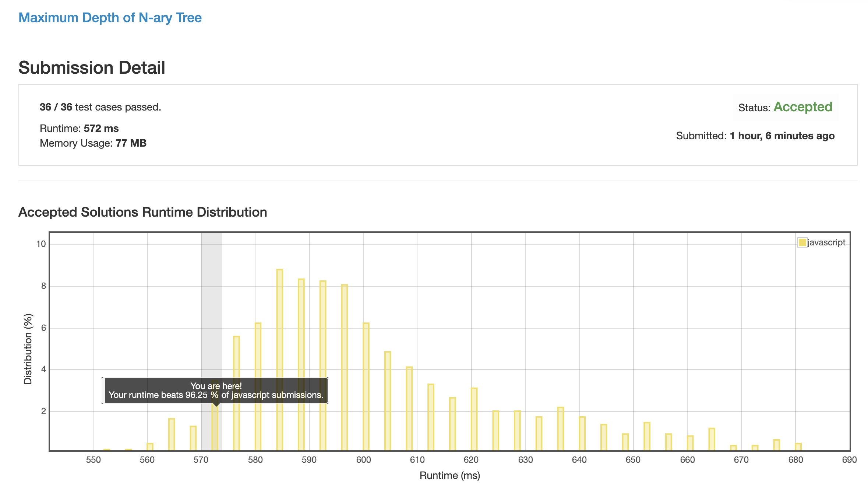Click the 'You are here!' tooltip
Image resolution: width=868 pixels, height=490 pixels.
pyautogui.click(x=216, y=391)
